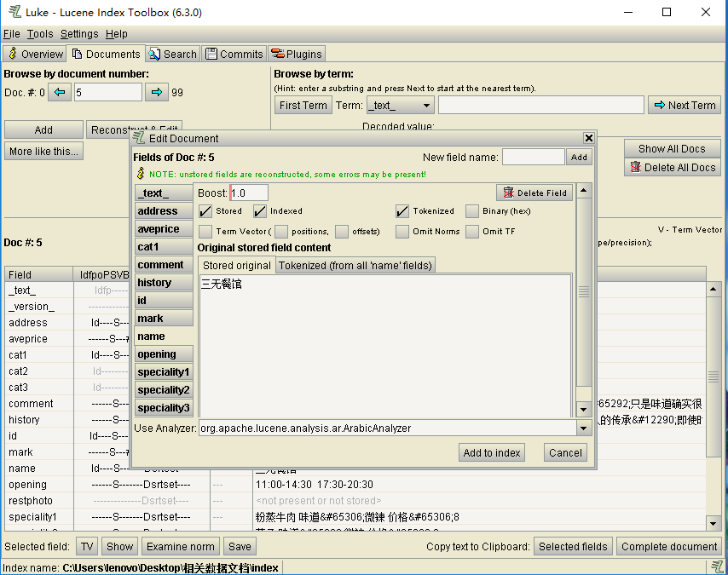The image size is (728, 575).
Task: Click scroll up arrow in Edit Document dialog
Action: 584,190
